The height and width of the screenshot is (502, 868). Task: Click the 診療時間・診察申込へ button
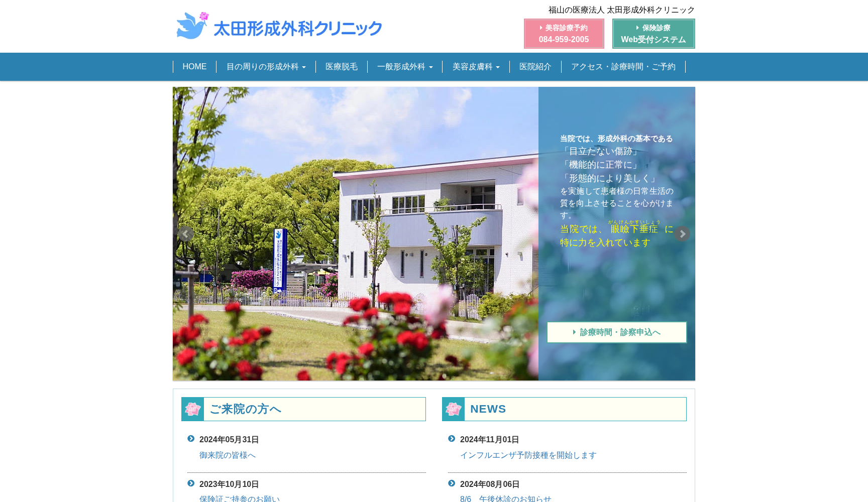[616, 332]
